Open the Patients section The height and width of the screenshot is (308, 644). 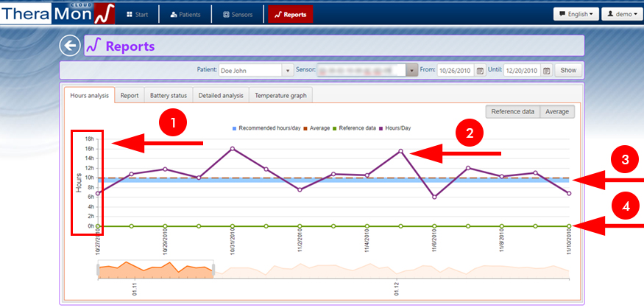coord(184,14)
